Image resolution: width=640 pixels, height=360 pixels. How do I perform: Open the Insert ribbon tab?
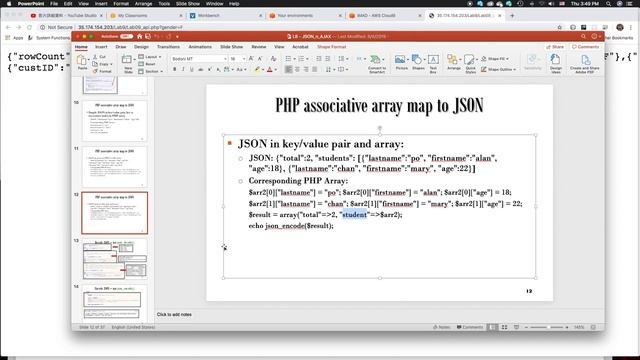(101, 47)
